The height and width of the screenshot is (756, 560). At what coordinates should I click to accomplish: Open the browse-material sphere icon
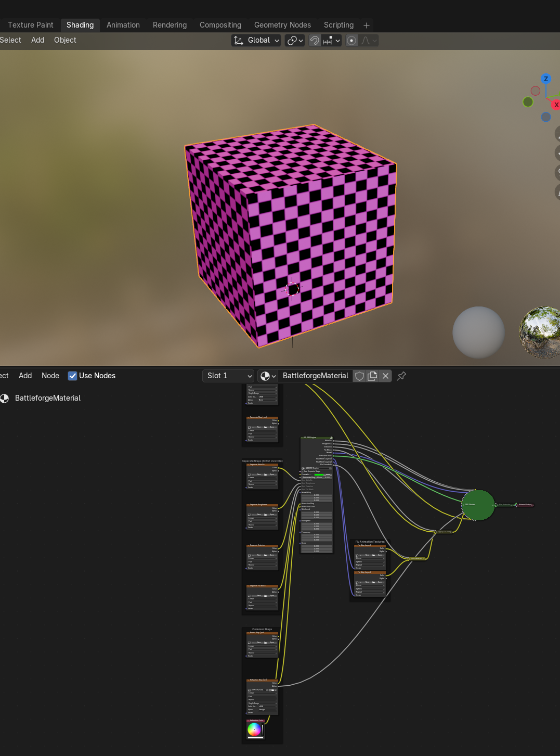coord(266,376)
